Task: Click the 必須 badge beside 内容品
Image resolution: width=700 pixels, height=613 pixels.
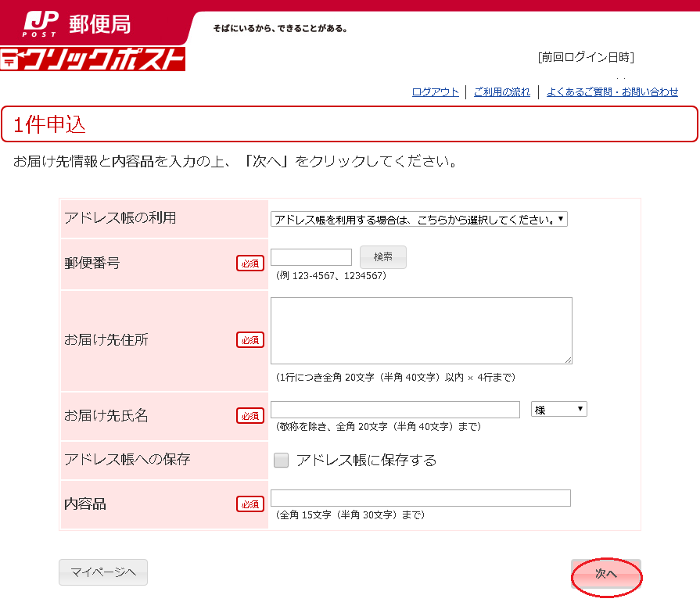Action: click(250, 504)
